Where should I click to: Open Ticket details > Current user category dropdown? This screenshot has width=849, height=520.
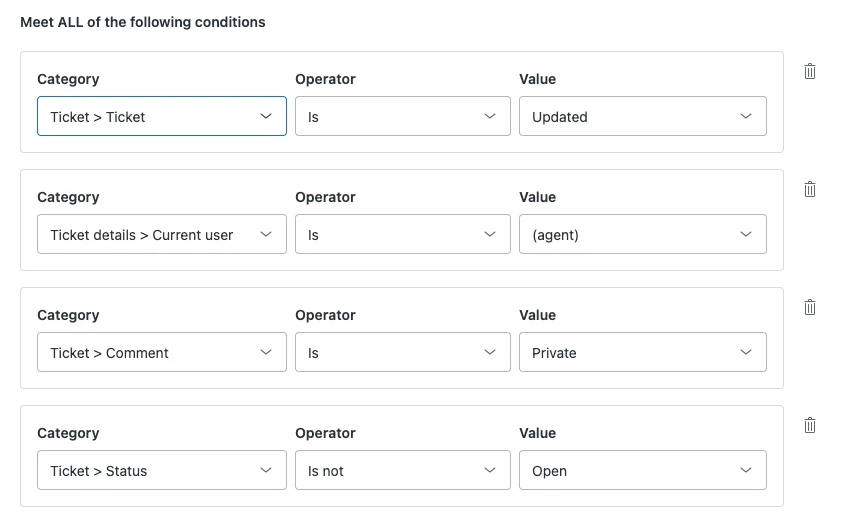click(162, 234)
